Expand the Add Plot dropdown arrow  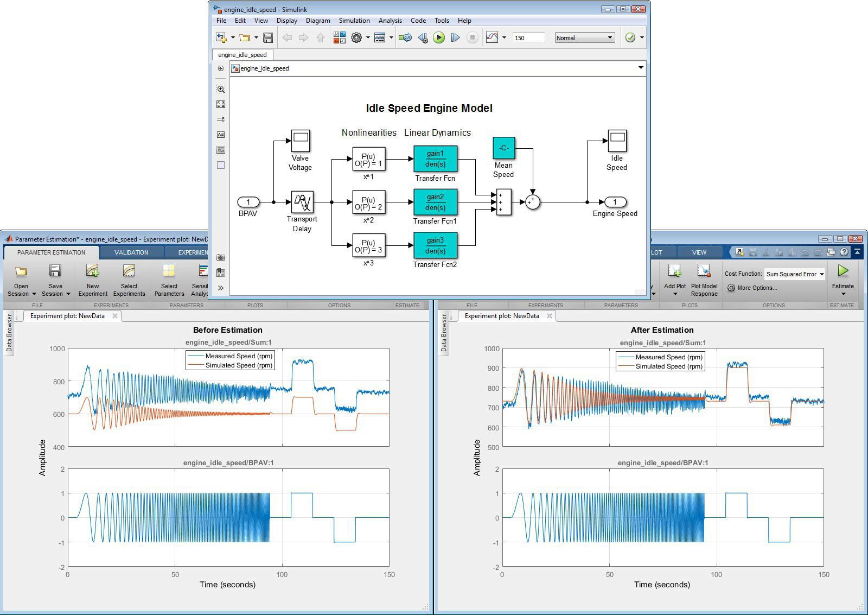675,294
